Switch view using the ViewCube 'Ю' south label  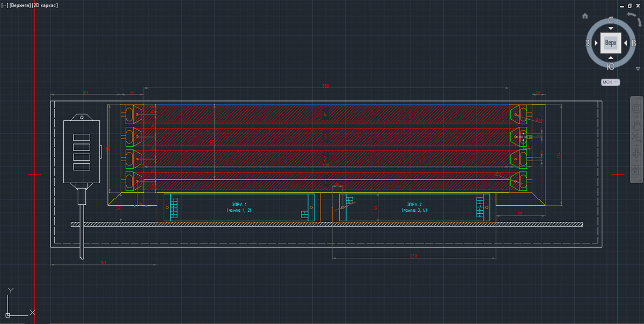611,66
